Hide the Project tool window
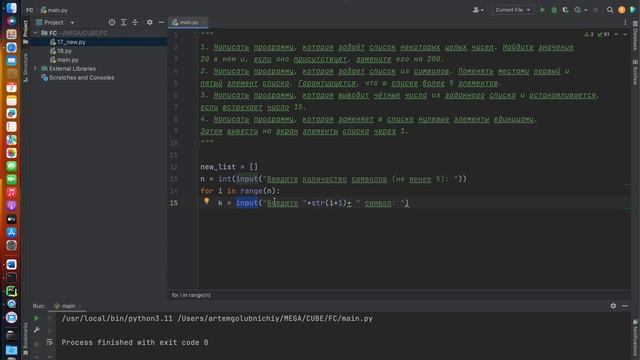This screenshot has width=640, height=360. point(161,22)
